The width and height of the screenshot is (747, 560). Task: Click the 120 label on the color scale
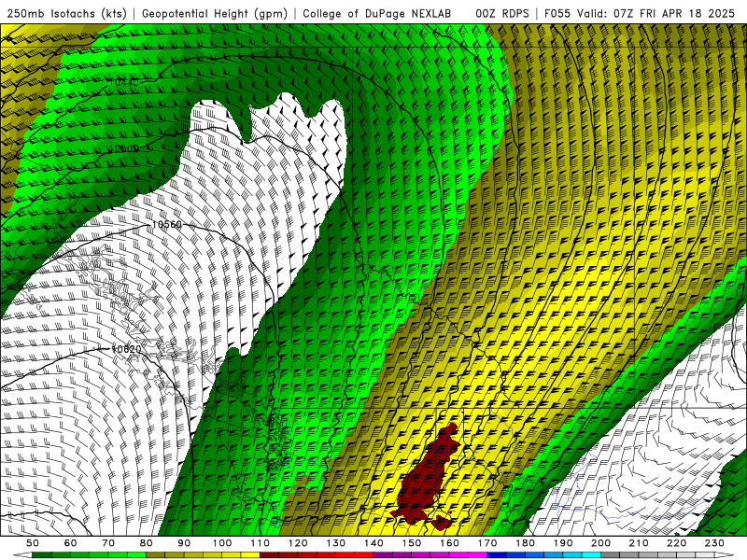click(298, 543)
